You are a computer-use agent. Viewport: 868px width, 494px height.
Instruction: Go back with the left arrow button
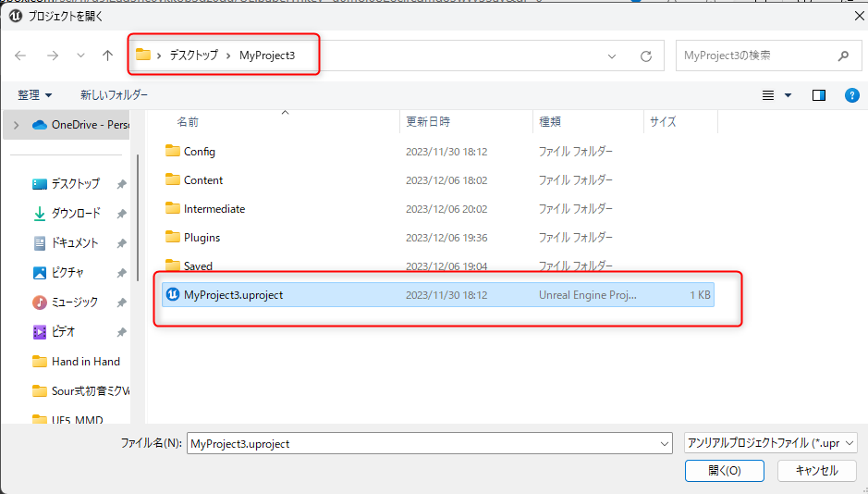pos(20,56)
